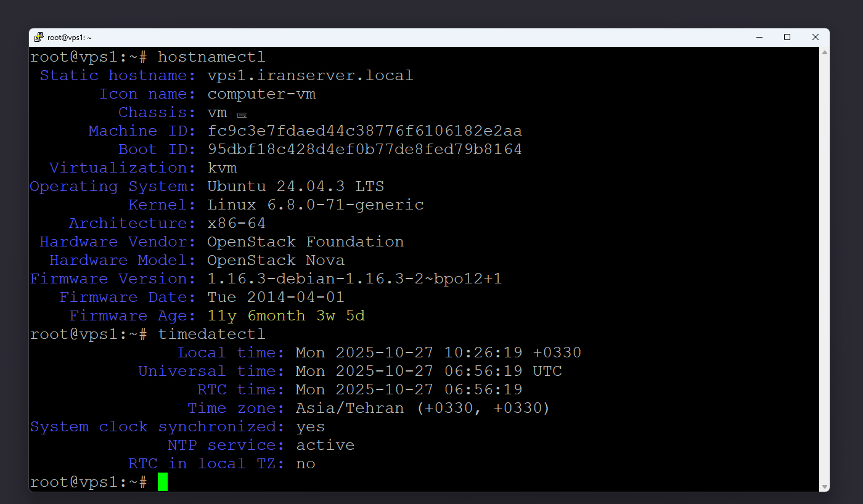The image size is (863, 504).
Task: Click the yellow Firmware Age value
Action: (x=286, y=316)
